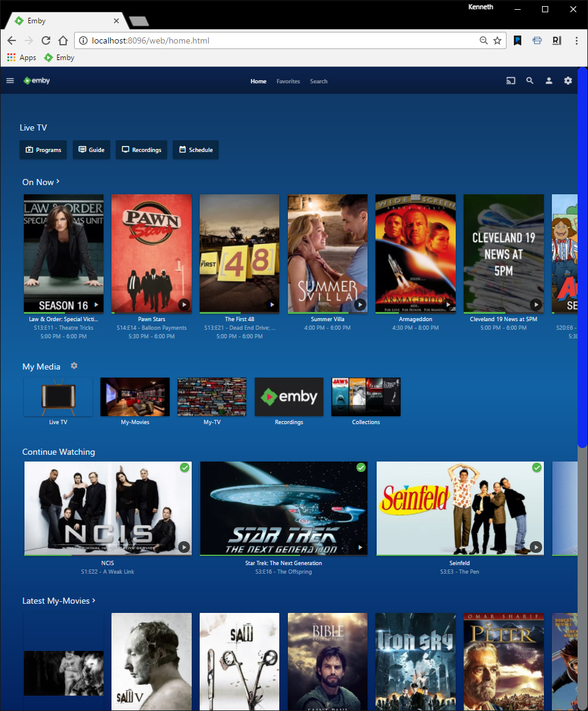This screenshot has height=711, width=588.
Task: Open the Live TV Recordings button
Action: click(x=141, y=150)
